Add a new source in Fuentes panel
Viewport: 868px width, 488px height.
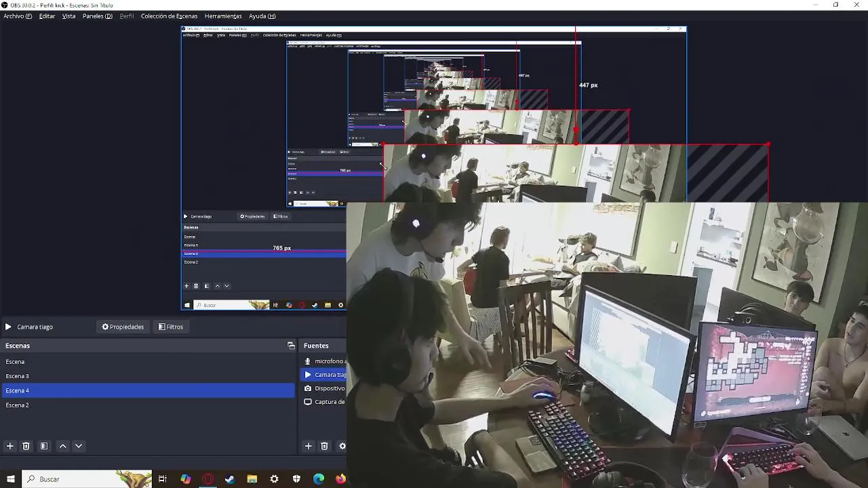pyautogui.click(x=308, y=446)
